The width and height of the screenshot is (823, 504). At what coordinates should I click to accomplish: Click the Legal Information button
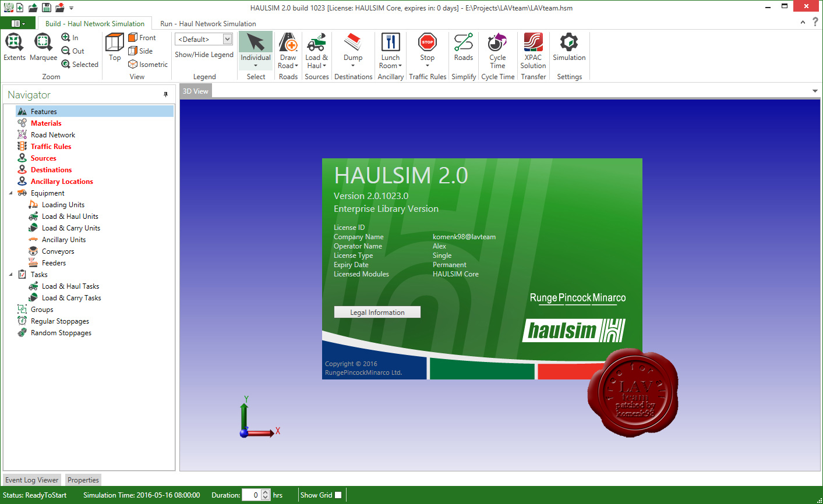(377, 312)
